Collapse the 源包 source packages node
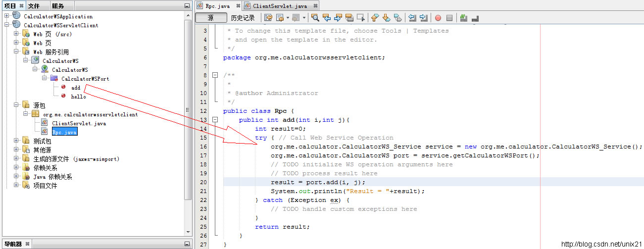Screen dimensions: 644x249 click(16, 105)
